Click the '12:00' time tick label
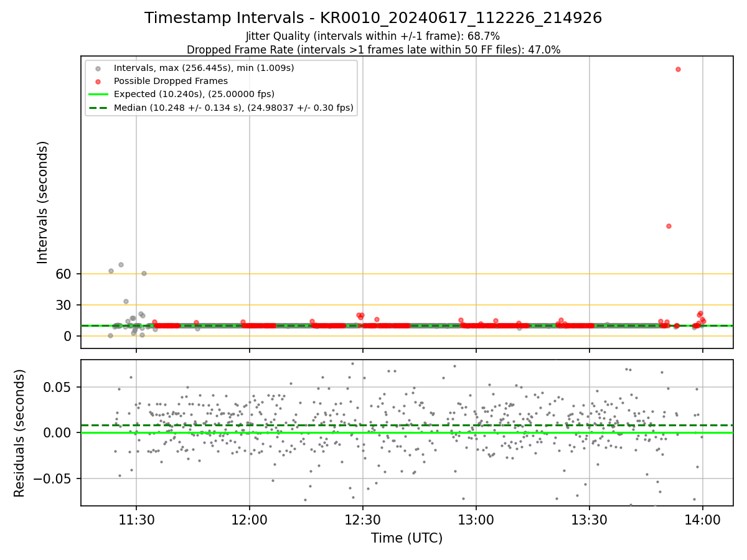This screenshot has width=747, height=560. tap(250, 520)
